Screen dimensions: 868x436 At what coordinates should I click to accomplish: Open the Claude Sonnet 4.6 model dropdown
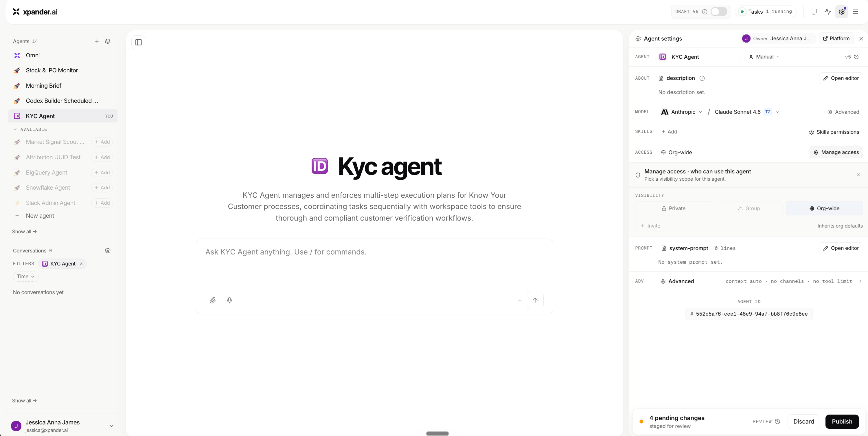[747, 112]
